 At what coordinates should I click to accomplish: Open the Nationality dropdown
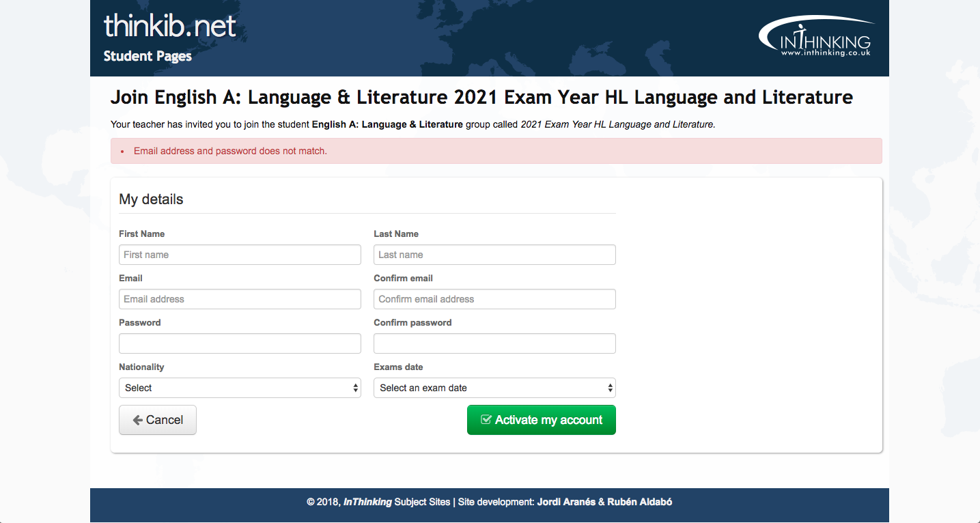click(240, 388)
